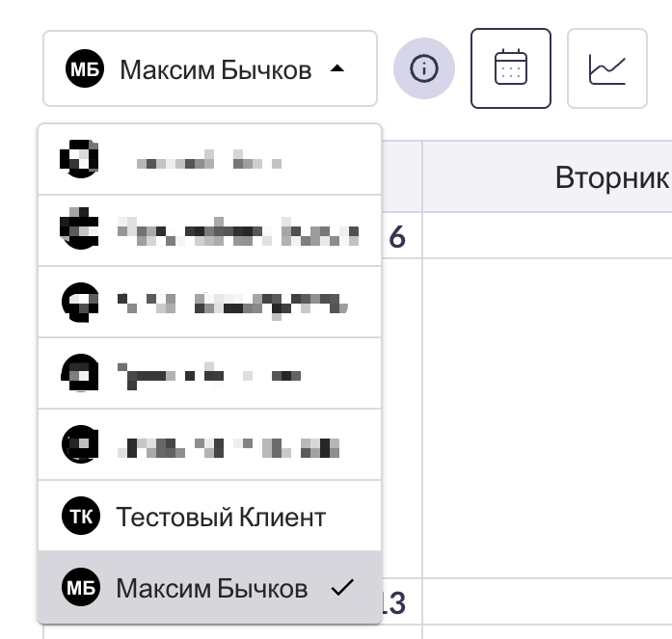Screen dimensions: 672x639
Task: Select the first blurred client entry
Action: (x=209, y=160)
